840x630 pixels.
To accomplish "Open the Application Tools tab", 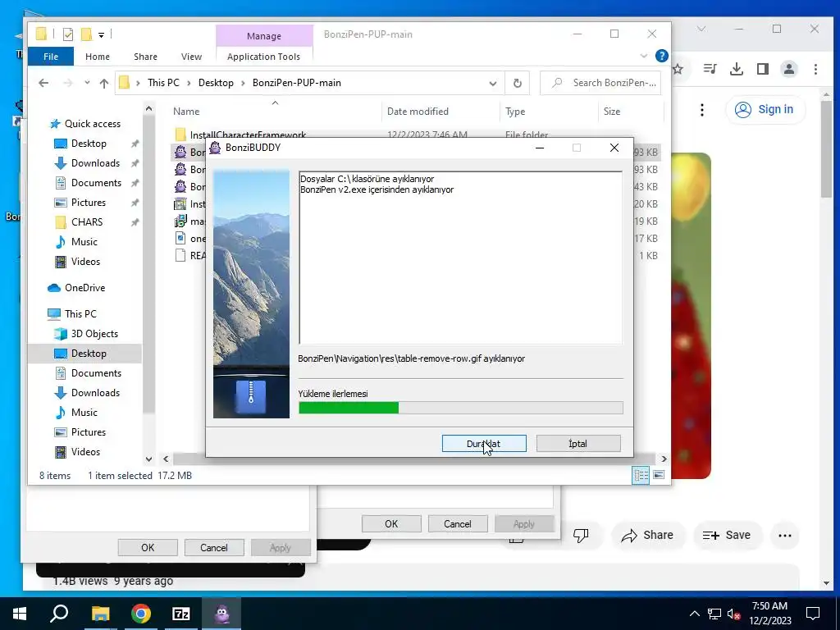I will coord(263,57).
